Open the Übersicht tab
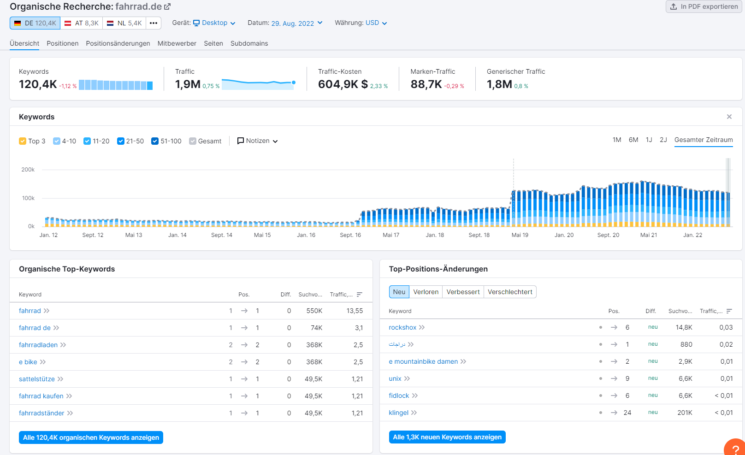Image resolution: width=745 pixels, height=455 pixels. (x=24, y=43)
